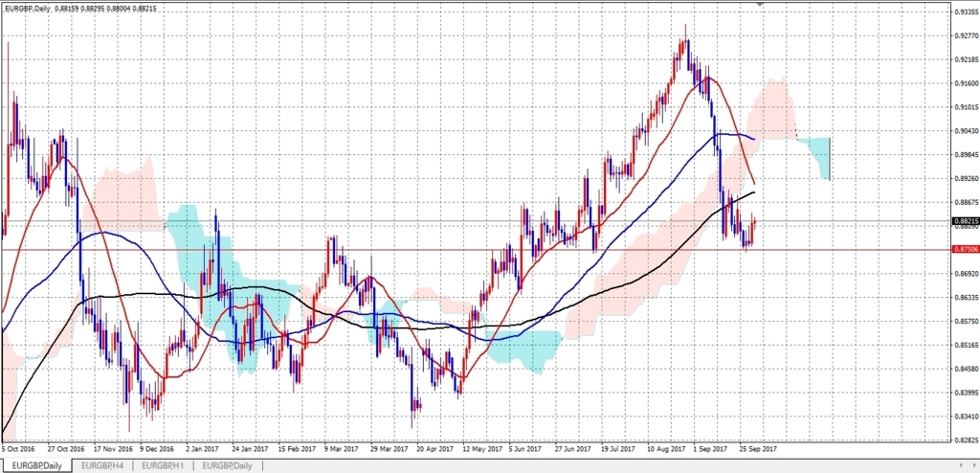Switch to the EURGBP,H1 chart tab
The width and height of the screenshot is (980, 473).
(163, 466)
